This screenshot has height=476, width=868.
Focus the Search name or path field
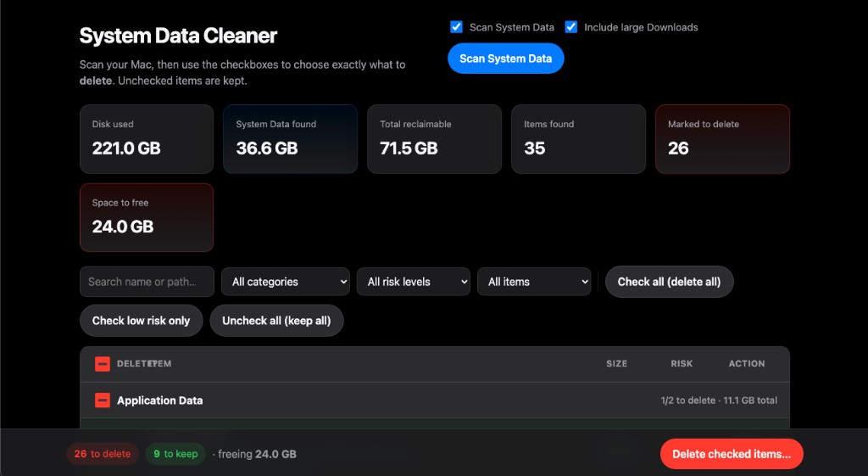pos(147,282)
